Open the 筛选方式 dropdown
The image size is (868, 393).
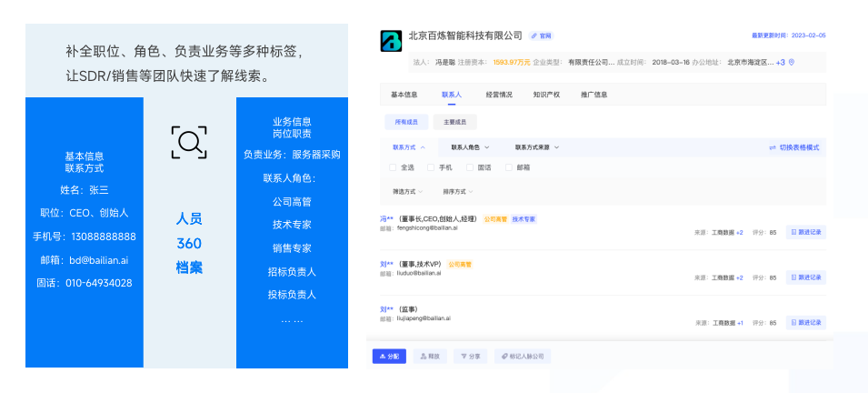click(x=408, y=192)
